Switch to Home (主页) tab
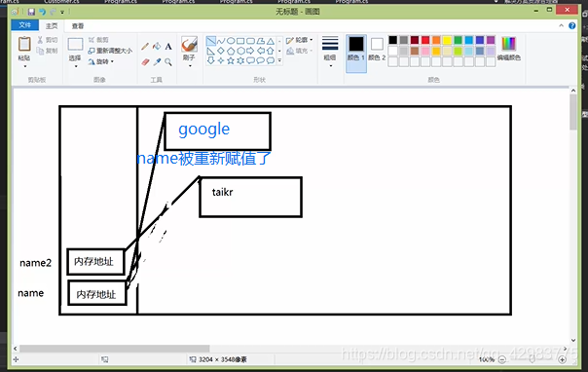The image size is (588, 372). click(52, 26)
